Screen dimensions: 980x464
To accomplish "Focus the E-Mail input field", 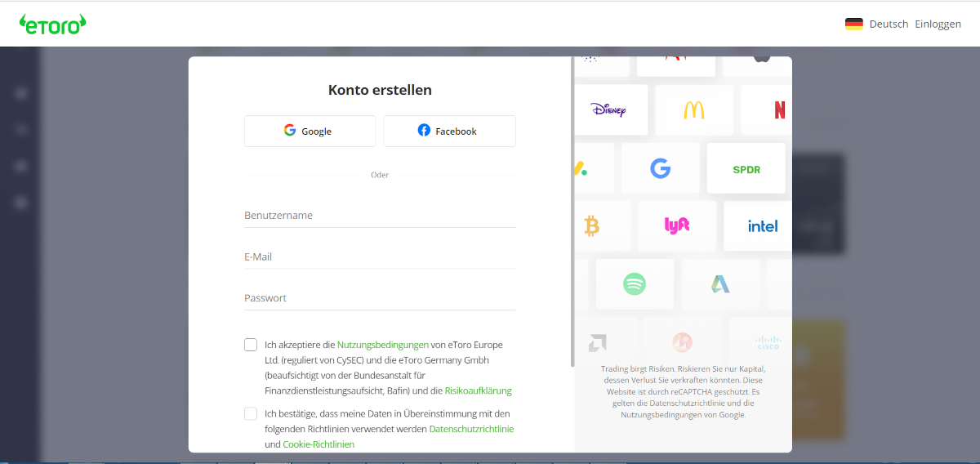I will pos(380,257).
